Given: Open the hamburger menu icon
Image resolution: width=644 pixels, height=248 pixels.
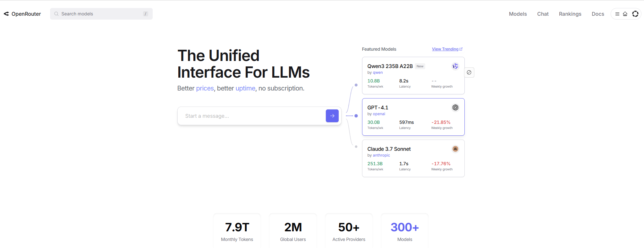Looking at the screenshot, I should point(617,14).
